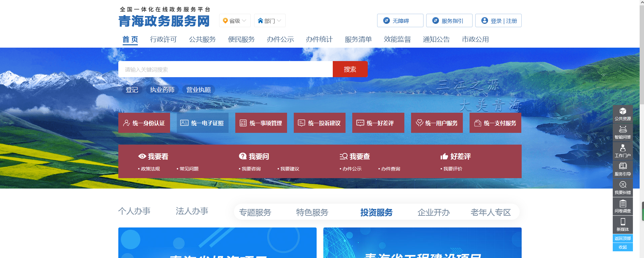Expand the 省级 region dropdown
This screenshot has width=644, height=258.
point(235,20)
